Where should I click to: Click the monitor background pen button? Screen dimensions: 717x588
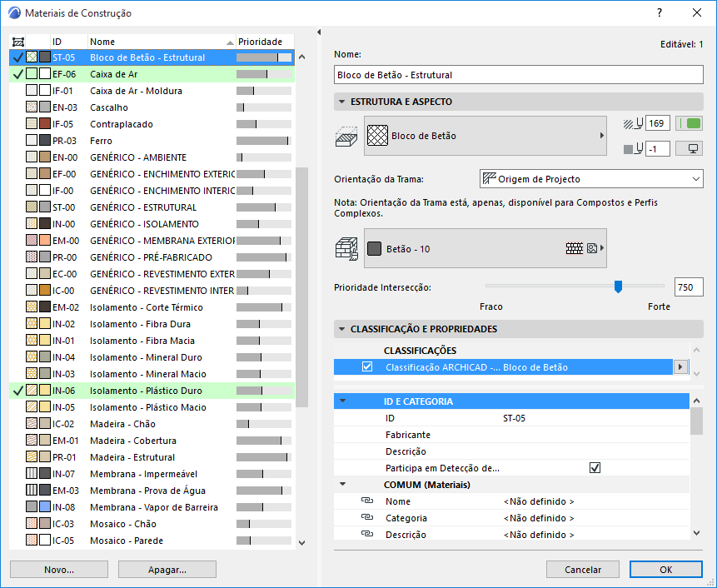click(x=690, y=148)
